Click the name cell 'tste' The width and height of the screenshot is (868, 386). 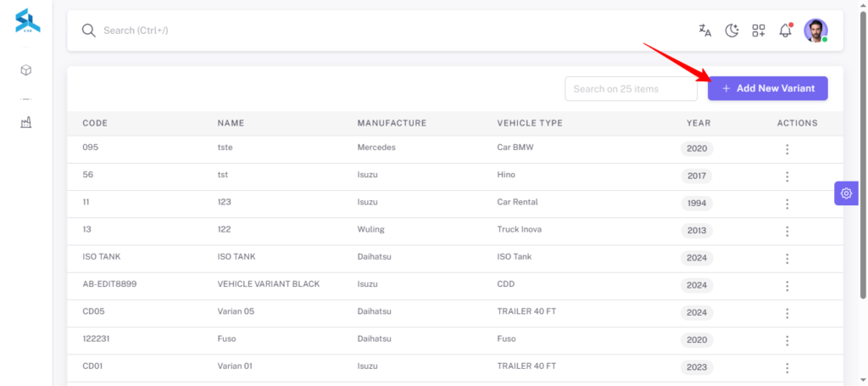[225, 148]
